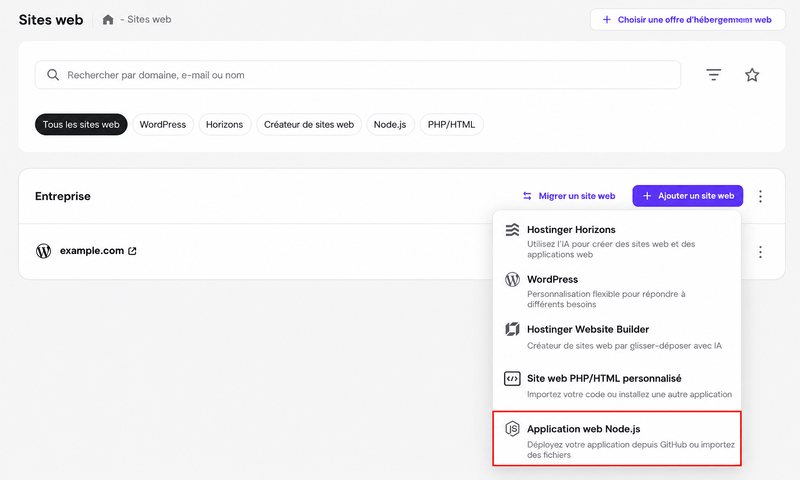Click the WordPress icon in the dropdown

pyautogui.click(x=512, y=280)
